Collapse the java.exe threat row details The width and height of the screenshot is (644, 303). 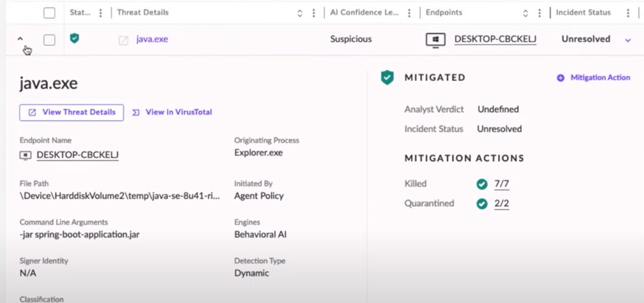(x=20, y=39)
